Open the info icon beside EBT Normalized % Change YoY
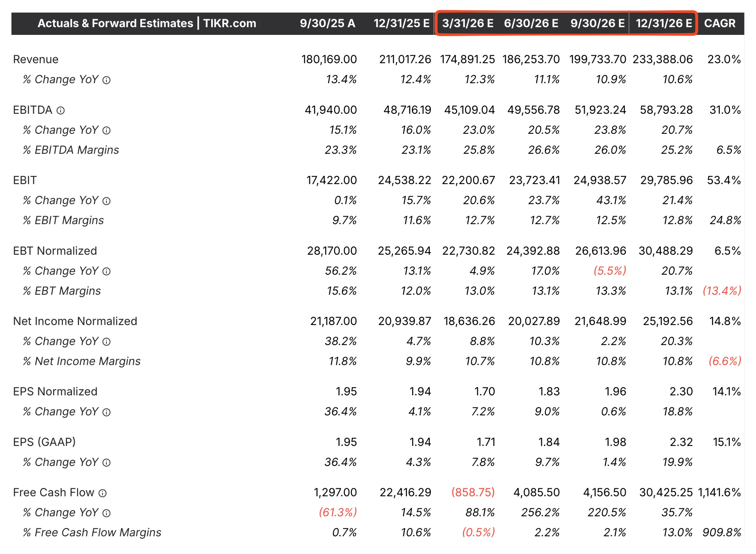Image resolution: width=756 pixels, height=554 pixels. point(107,271)
